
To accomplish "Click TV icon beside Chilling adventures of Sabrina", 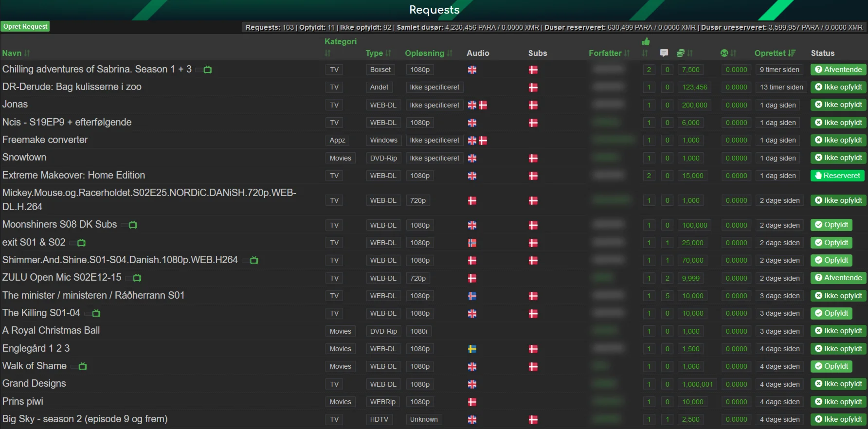I will (x=208, y=70).
